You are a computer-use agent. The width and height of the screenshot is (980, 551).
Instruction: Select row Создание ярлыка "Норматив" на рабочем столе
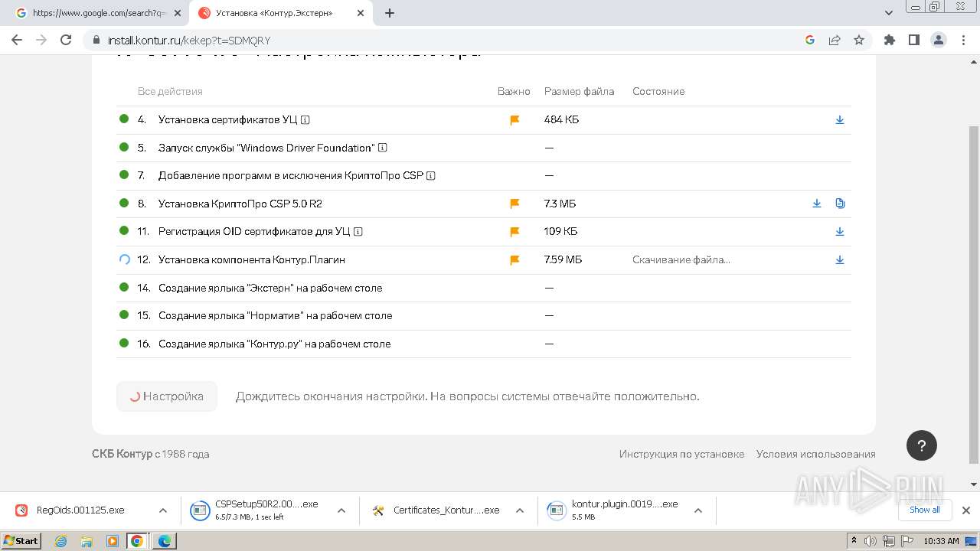tap(484, 315)
